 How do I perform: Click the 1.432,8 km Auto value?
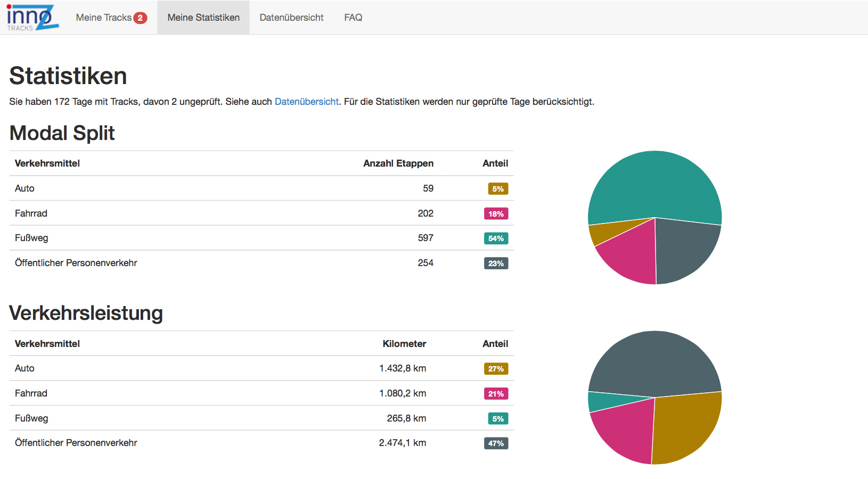click(x=403, y=368)
